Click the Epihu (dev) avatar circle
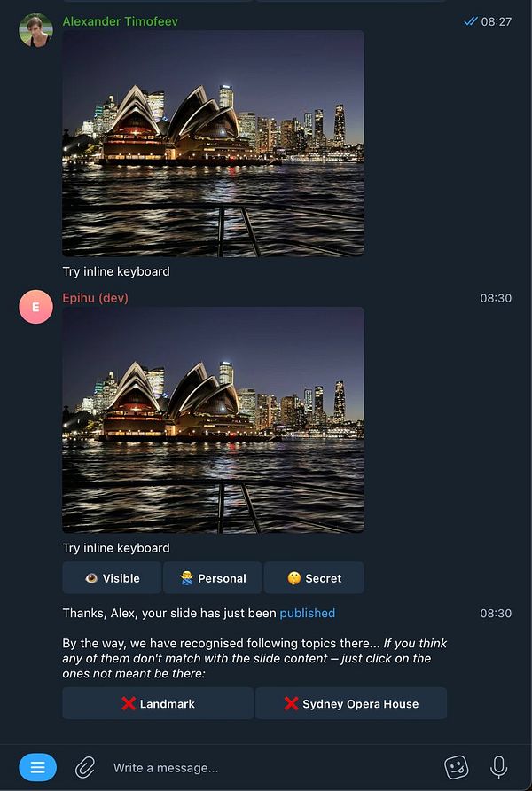The width and height of the screenshot is (532, 791). (x=35, y=307)
